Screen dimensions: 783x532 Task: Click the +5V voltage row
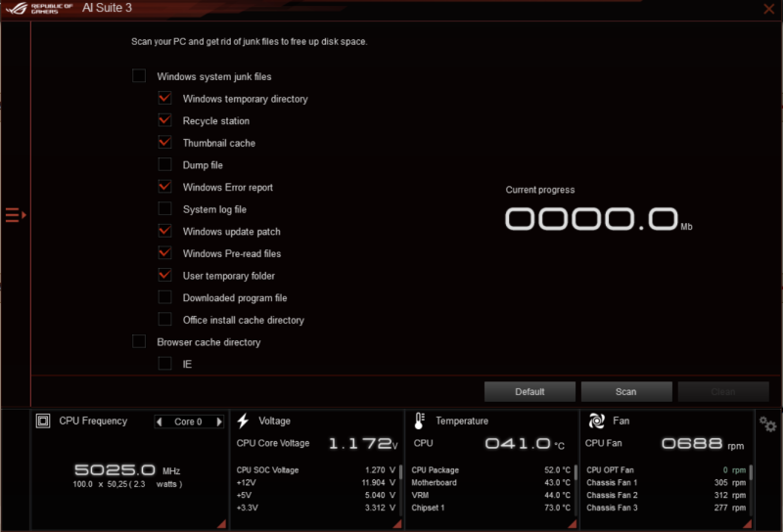coord(316,495)
